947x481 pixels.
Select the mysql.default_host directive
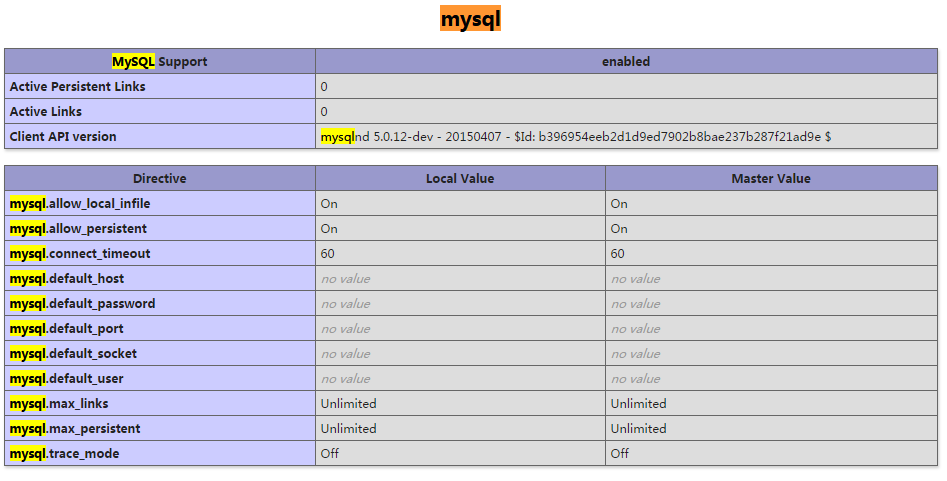tap(67, 278)
